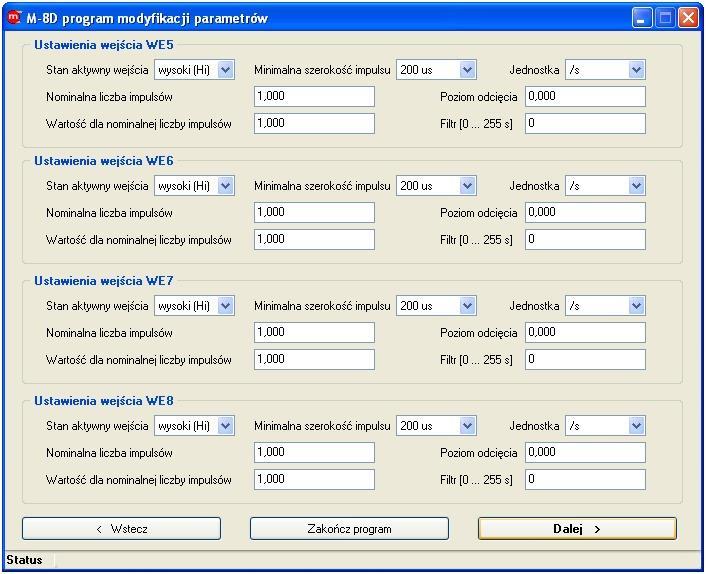Screen dimensions: 706x574
Task: Open WE7 Stan aktywny wejścia dropdown
Action: [x=194, y=306]
